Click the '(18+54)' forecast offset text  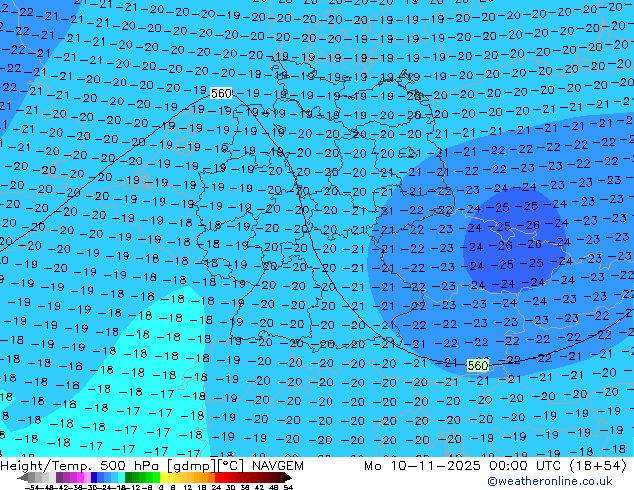(x=598, y=466)
